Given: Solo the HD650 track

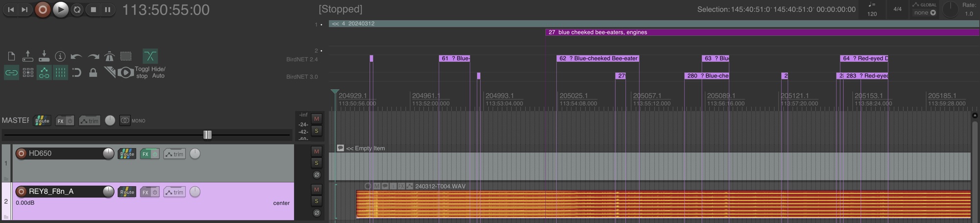Looking at the screenshot, I should pyautogui.click(x=317, y=163).
